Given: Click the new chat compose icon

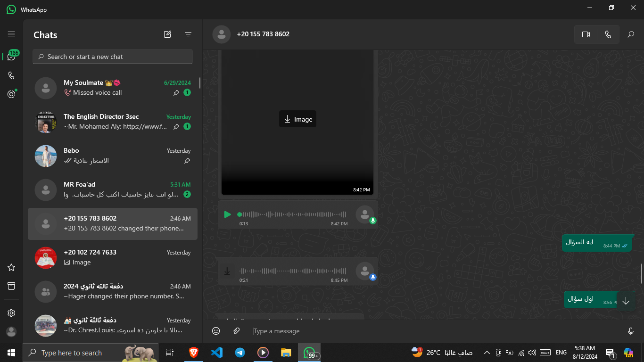Looking at the screenshot, I should click(167, 34).
